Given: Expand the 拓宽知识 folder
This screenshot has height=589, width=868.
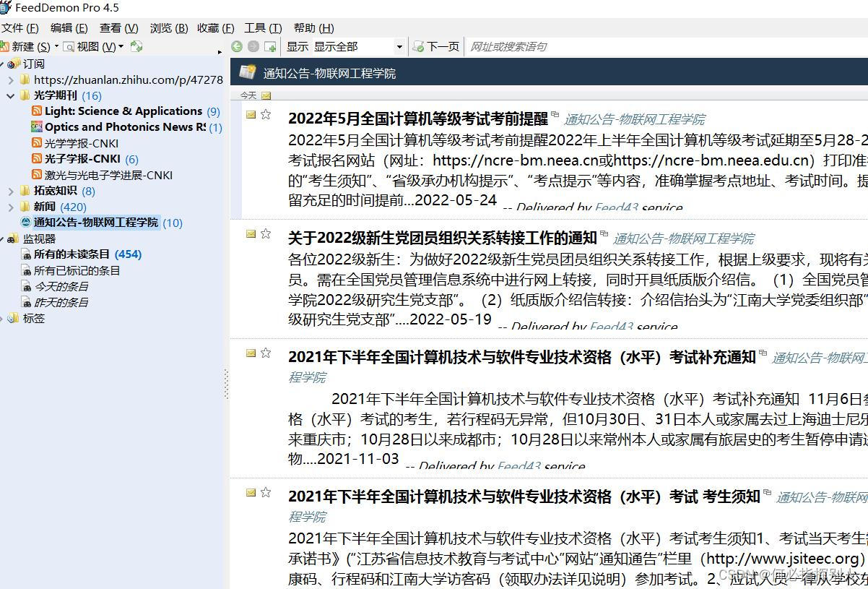Looking at the screenshot, I should 11,191.
